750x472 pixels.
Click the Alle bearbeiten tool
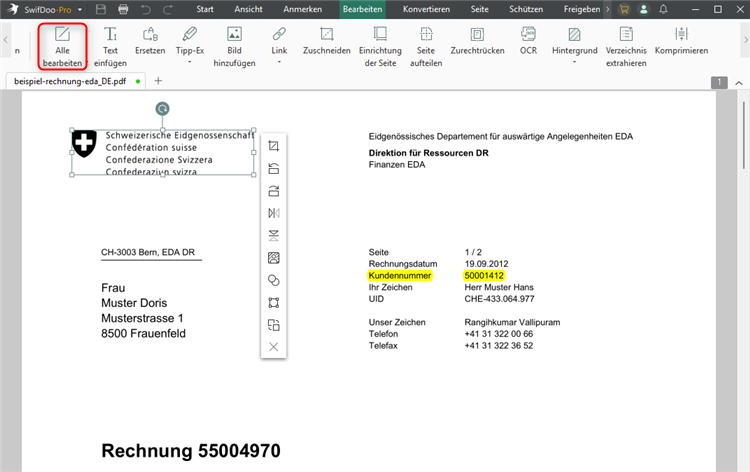(x=62, y=46)
